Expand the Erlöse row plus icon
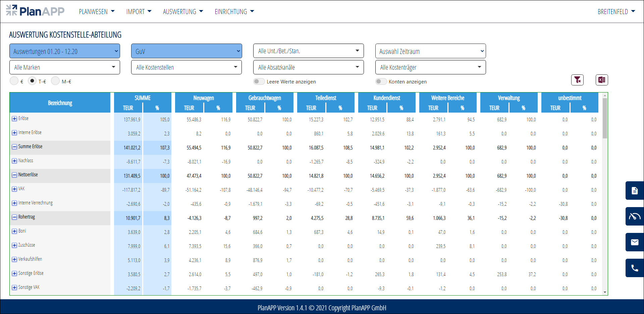Viewport: 644px width, 314px height. click(x=14, y=119)
